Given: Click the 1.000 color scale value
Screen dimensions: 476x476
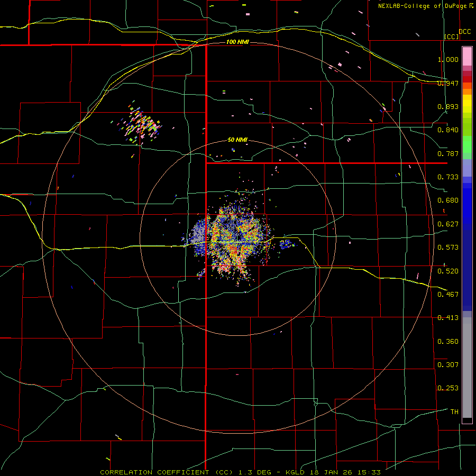Looking at the screenshot, I should coord(448,59).
